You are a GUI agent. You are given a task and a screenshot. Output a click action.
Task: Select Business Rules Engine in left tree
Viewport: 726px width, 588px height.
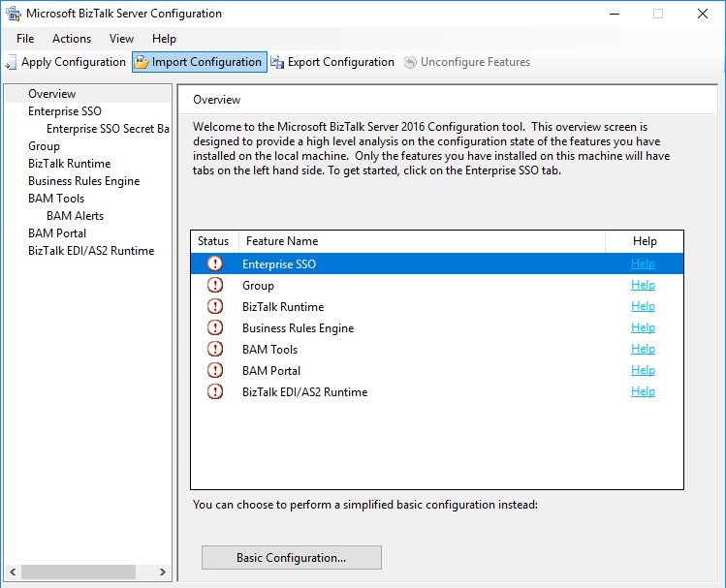coord(83,181)
